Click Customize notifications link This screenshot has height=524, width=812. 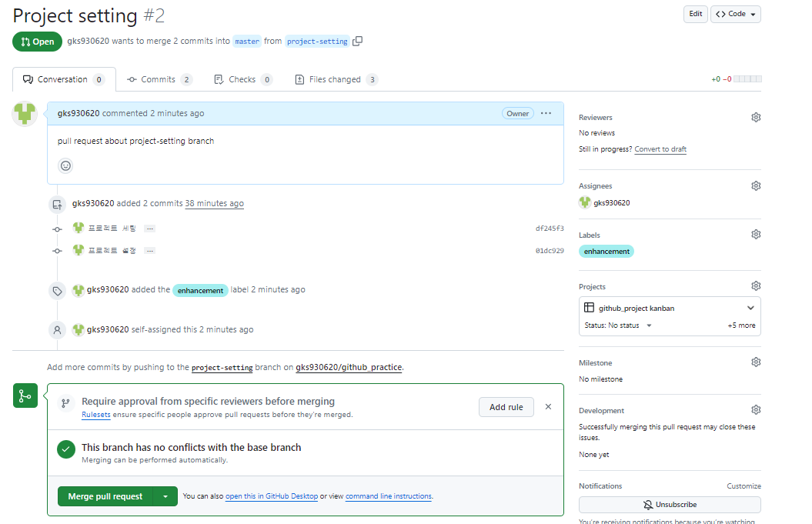[743, 486]
